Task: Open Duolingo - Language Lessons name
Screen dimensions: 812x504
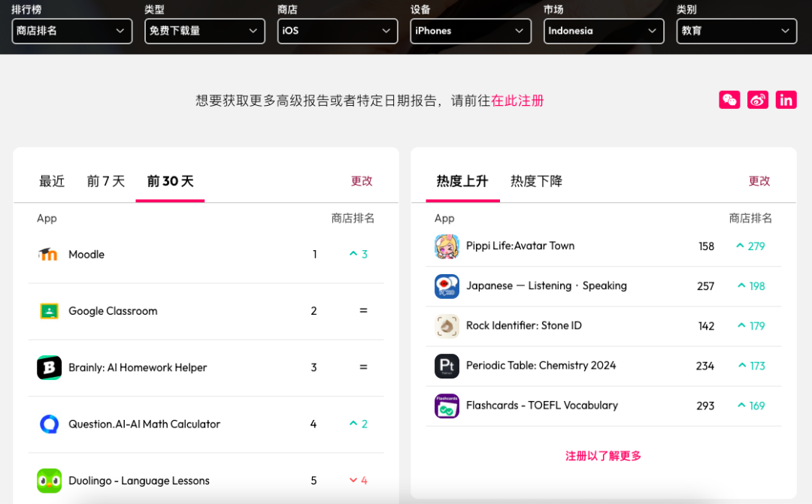Action: click(139, 481)
